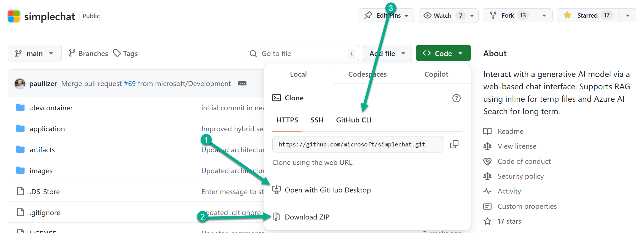This screenshot has height=233, width=644.
Task: Switch to the Copilot tab
Action: tap(436, 74)
